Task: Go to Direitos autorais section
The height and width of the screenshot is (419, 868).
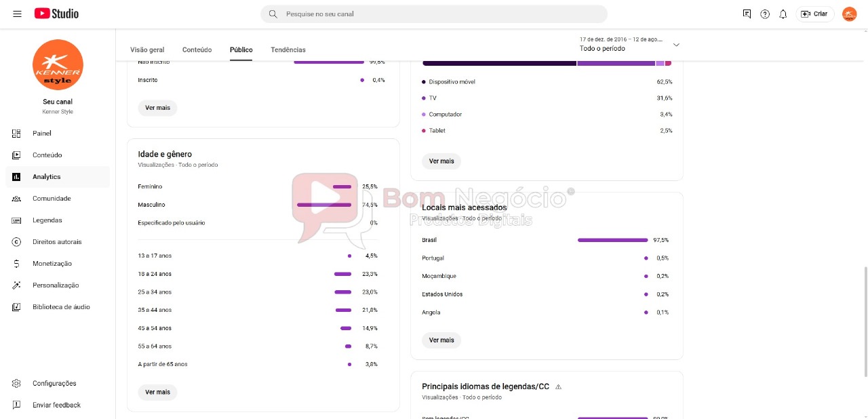Action: point(58,241)
